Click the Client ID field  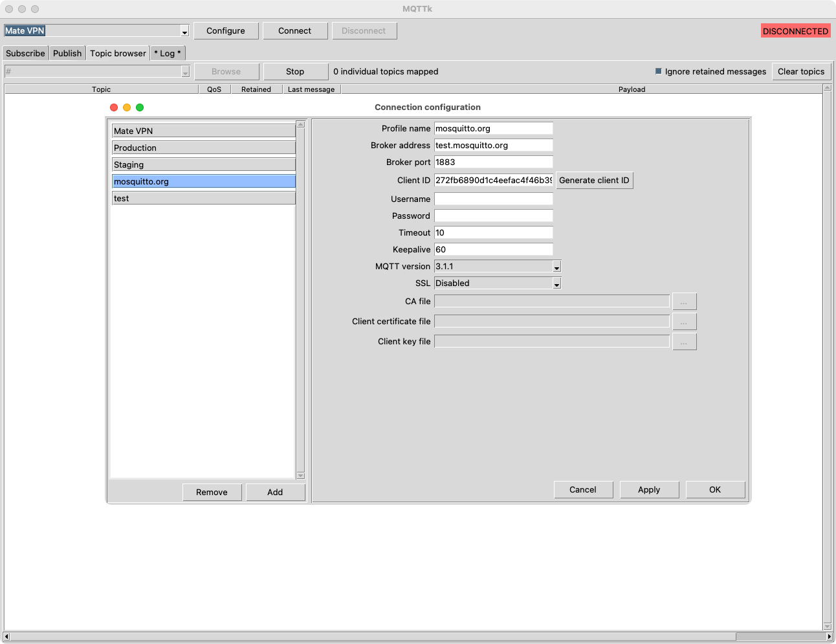(494, 181)
